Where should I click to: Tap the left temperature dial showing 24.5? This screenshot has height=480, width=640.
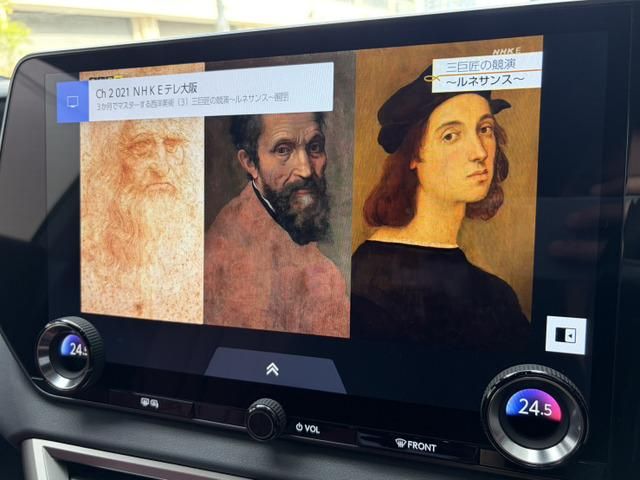point(70,353)
